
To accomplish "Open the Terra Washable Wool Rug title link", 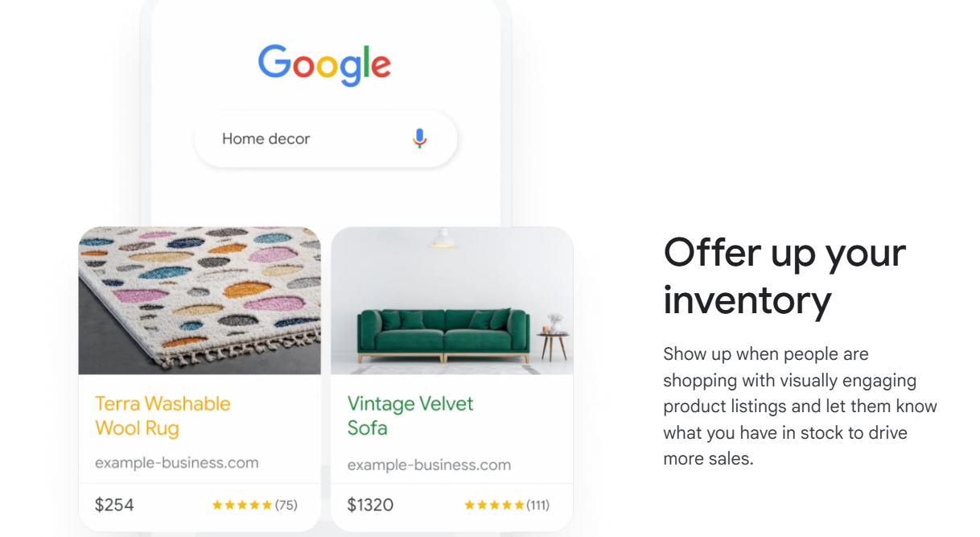I will pyautogui.click(x=163, y=415).
